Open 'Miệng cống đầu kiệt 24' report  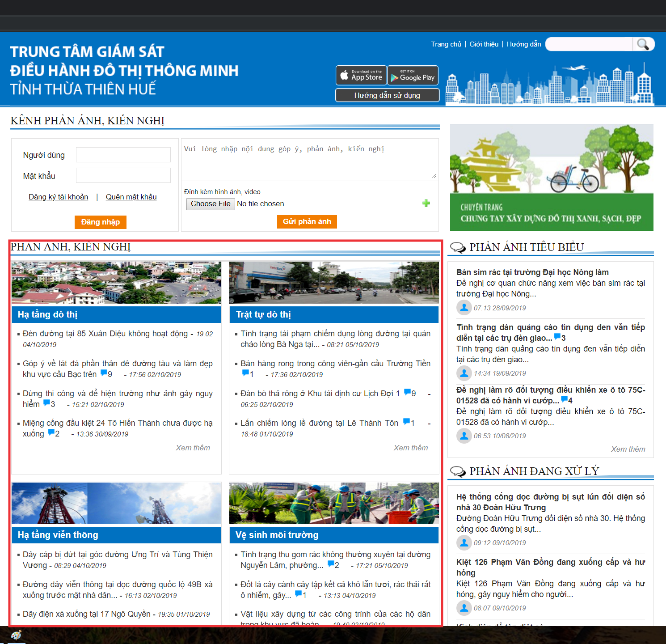point(118,428)
